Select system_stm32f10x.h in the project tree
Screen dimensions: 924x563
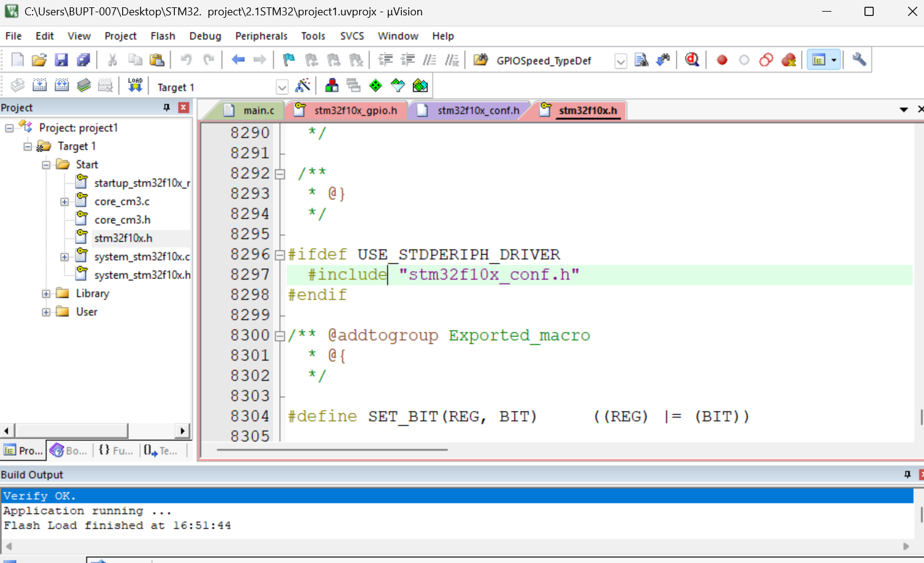coord(142,275)
